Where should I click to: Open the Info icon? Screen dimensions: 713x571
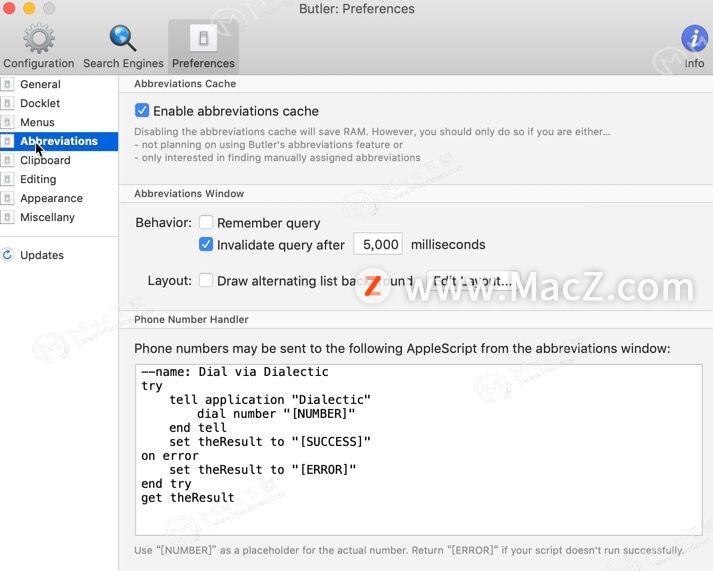694,38
